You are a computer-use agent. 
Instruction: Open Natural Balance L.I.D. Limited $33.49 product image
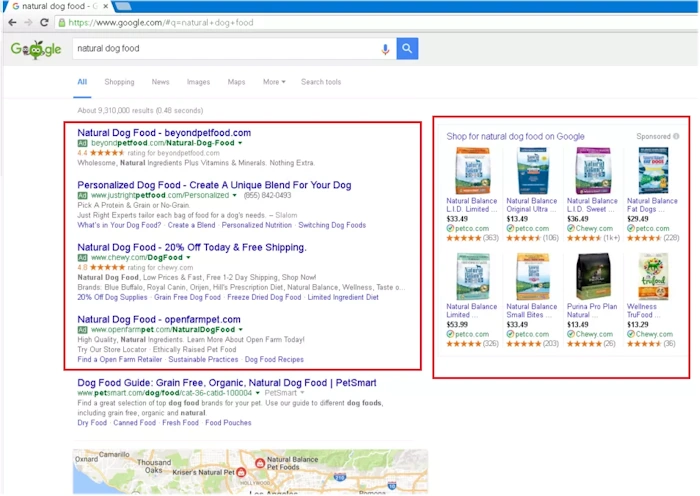click(472, 171)
